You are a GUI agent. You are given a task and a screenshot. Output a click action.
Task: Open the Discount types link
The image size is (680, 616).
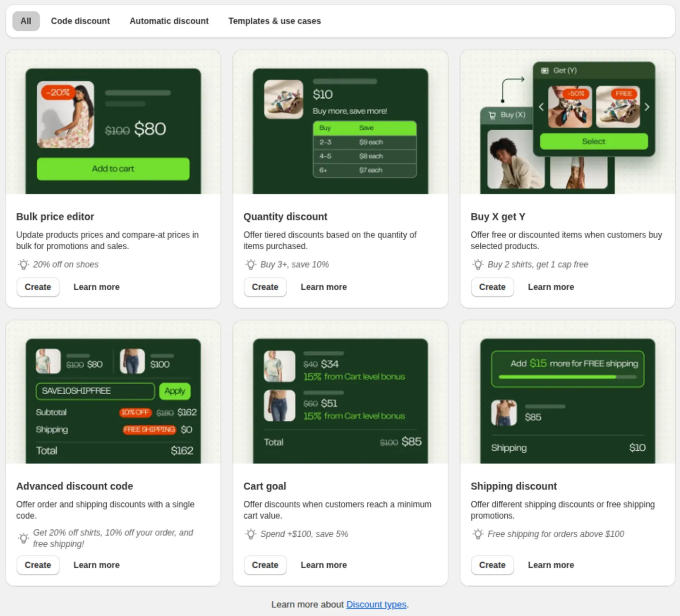click(x=376, y=605)
